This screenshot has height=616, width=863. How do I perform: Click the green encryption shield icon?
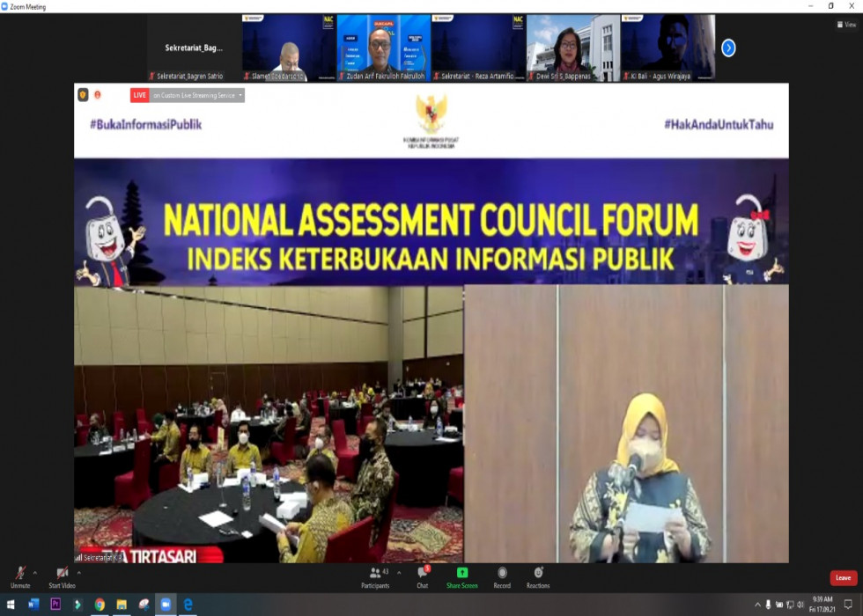[83, 95]
